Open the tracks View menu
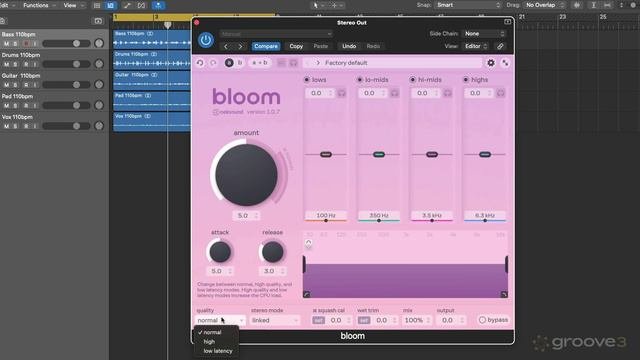The height and width of the screenshot is (360, 640). [x=73, y=5]
